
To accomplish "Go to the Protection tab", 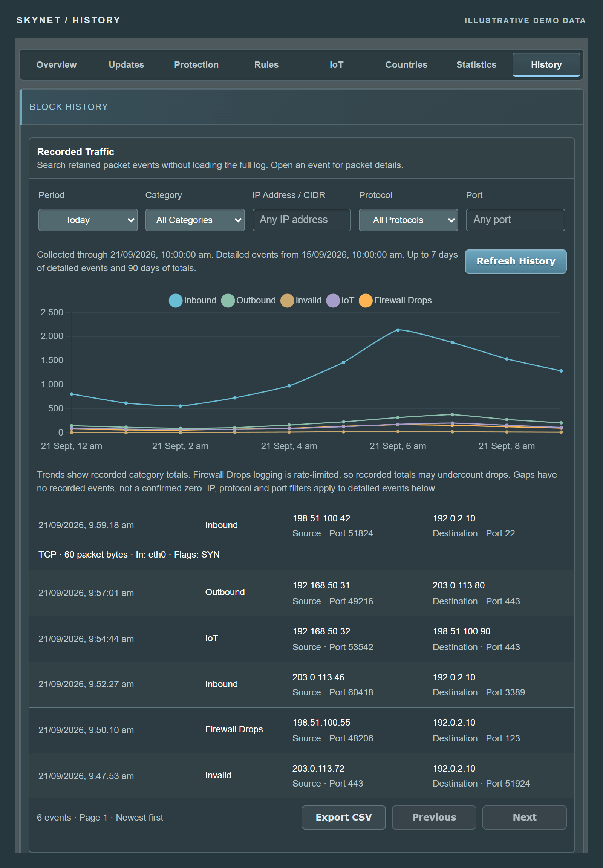I will tap(196, 64).
